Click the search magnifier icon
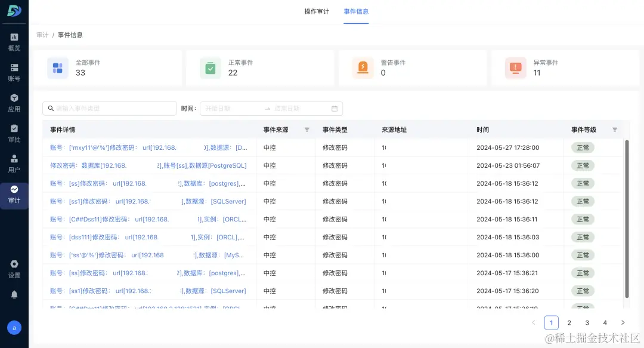 pyautogui.click(x=51, y=108)
